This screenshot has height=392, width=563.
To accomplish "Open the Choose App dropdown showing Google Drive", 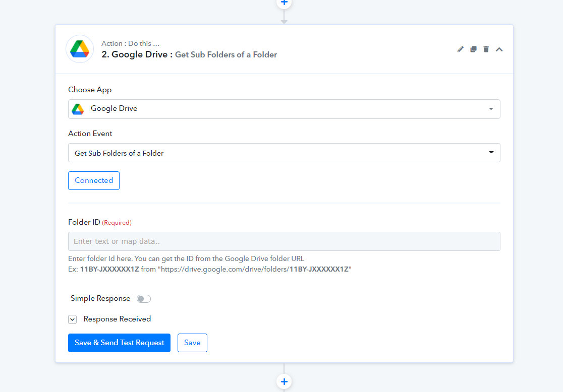I will coord(284,109).
